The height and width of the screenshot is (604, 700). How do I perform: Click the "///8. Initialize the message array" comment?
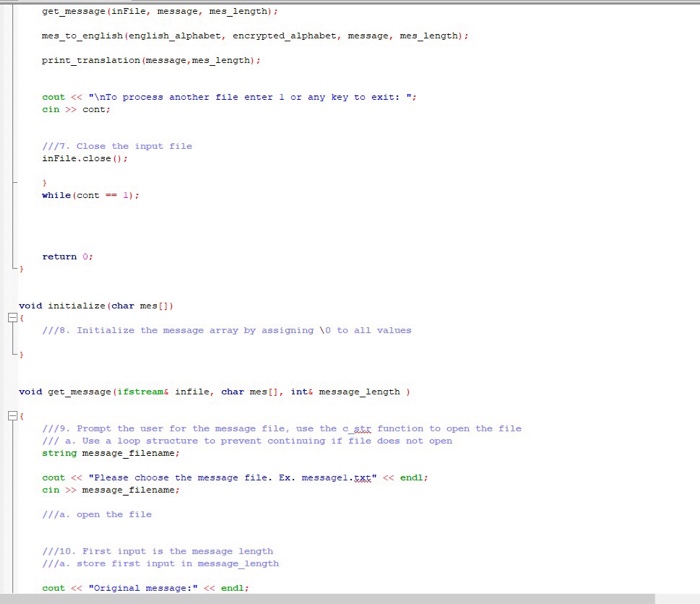pos(226,331)
